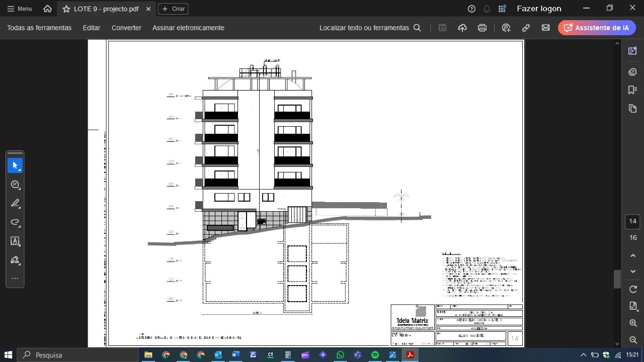Select the text box tool

pos(15,241)
